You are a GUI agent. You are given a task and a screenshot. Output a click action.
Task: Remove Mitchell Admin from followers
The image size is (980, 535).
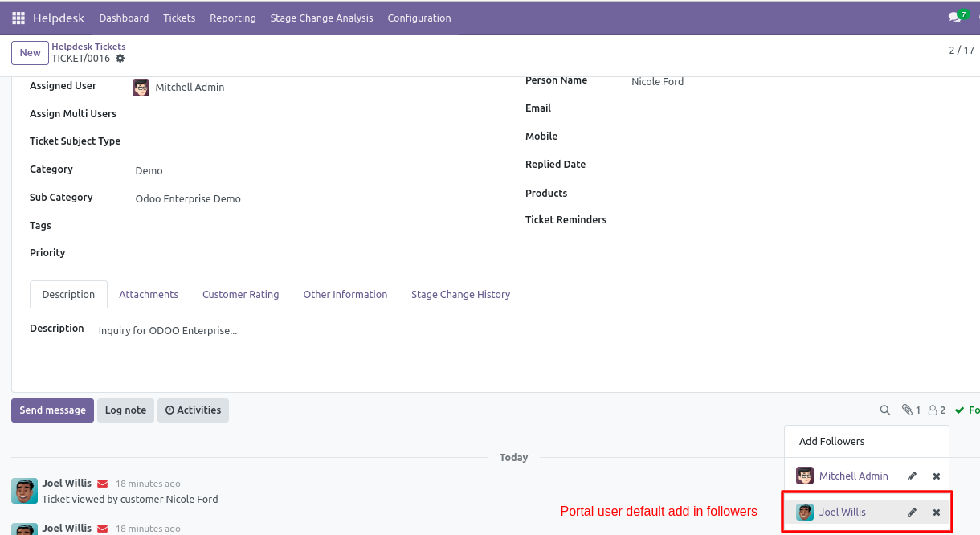pyautogui.click(x=937, y=476)
